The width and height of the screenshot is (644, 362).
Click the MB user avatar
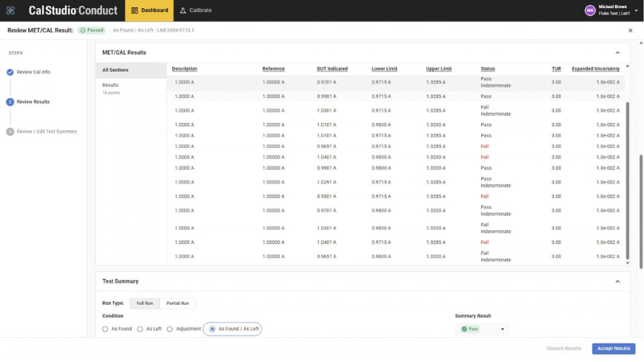(x=590, y=10)
